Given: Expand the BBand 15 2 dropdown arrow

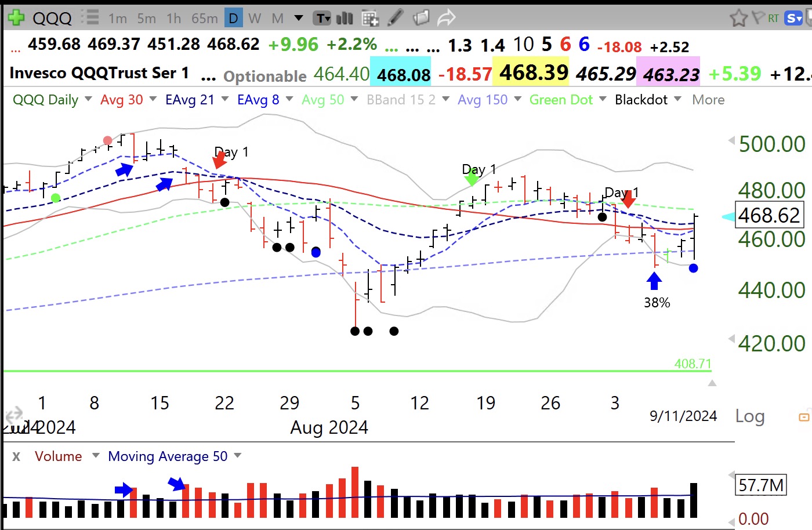Looking at the screenshot, I should pyautogui.click(x=445, y=99).
